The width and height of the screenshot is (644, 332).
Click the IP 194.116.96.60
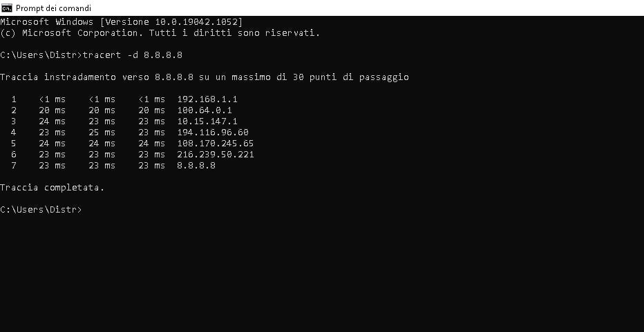pyautogui.click(x=213, y=133)
